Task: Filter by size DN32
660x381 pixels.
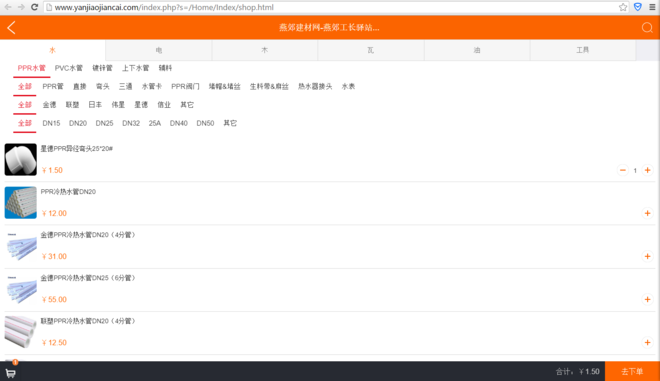Action: coord(131,123)
